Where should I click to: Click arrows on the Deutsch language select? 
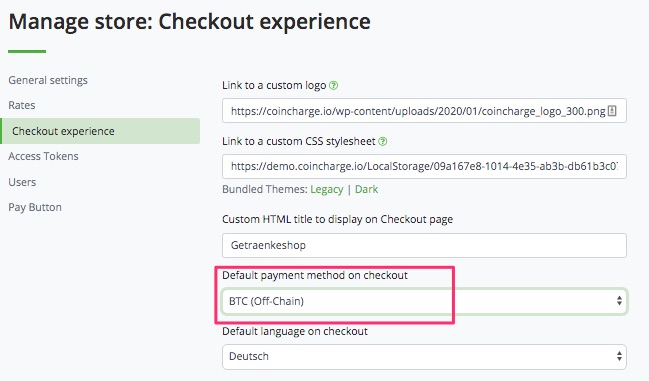pyautogui.click(x=619, y=356)
